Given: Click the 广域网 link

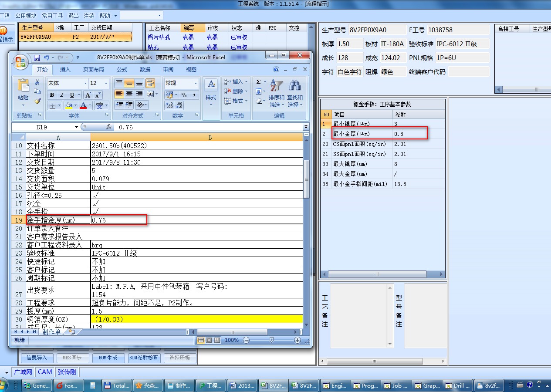Looking at the screenshot, I should click(23, 372).
